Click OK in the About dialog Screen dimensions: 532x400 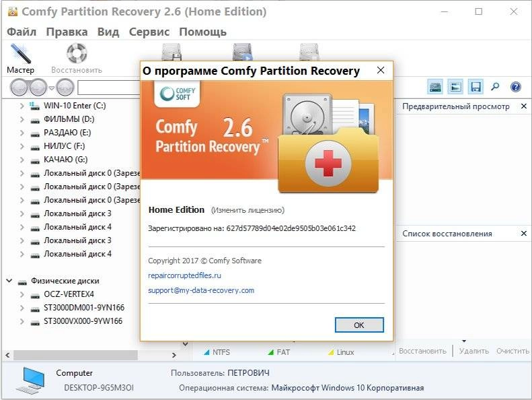click(359, 325)
